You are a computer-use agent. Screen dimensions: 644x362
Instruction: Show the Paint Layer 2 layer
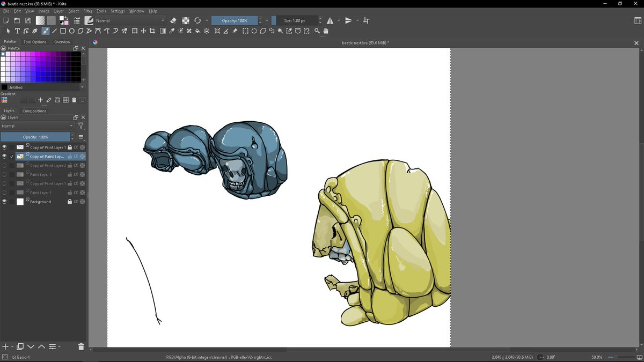pyautogui.click(x=4, y=174)
